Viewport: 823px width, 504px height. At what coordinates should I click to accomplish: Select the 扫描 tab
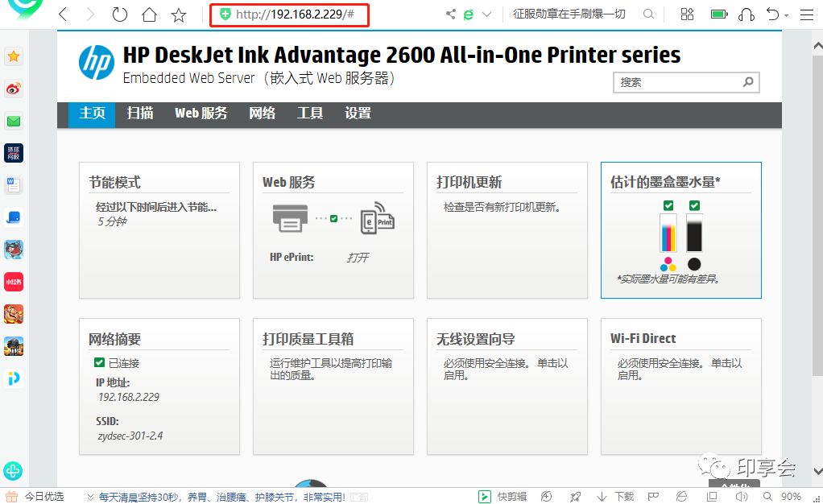(140, 114)
